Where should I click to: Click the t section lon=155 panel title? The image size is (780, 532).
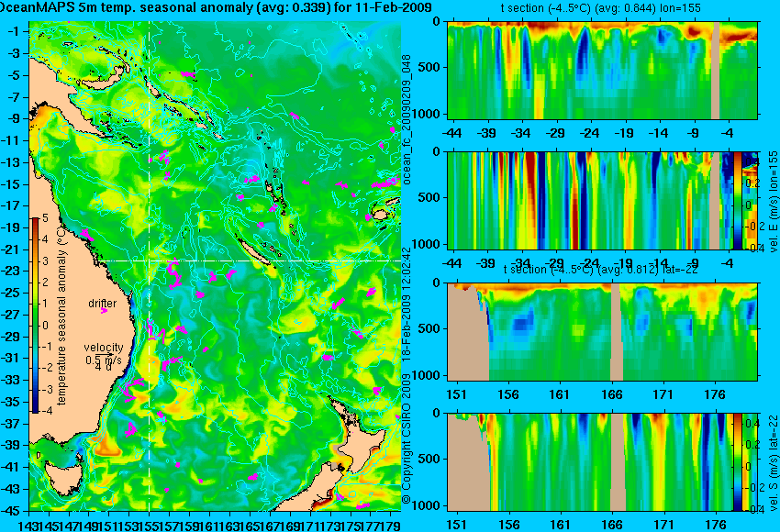pyautogui.click(x=600, y=8)
